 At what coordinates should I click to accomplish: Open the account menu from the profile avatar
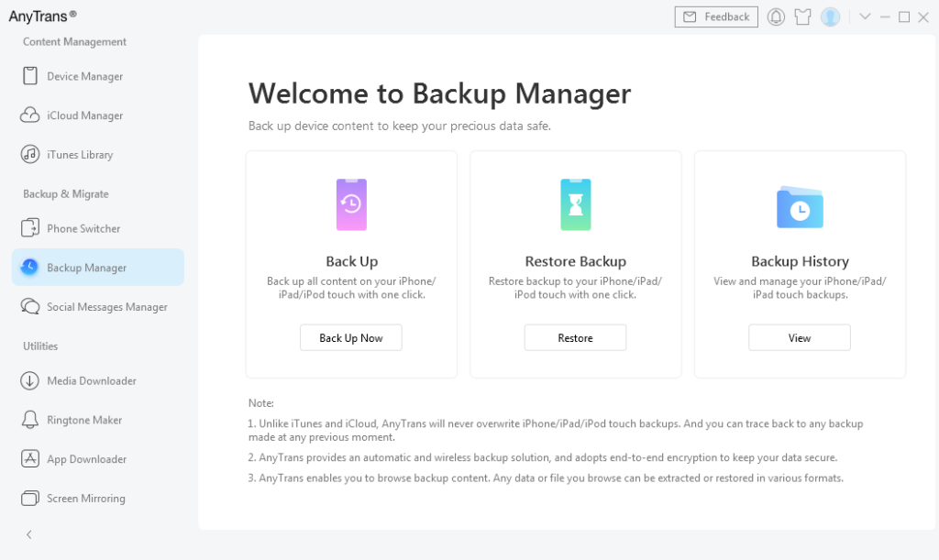tap(830, 16)
